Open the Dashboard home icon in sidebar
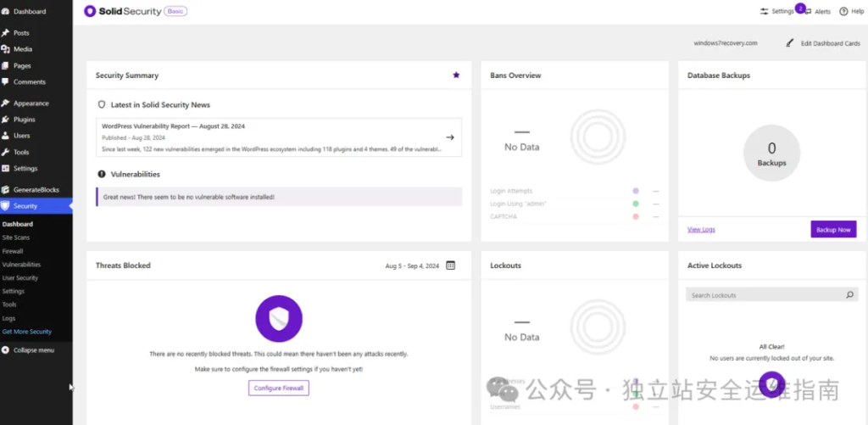This screenshot has width=868, height=425. tap(6, 11)
